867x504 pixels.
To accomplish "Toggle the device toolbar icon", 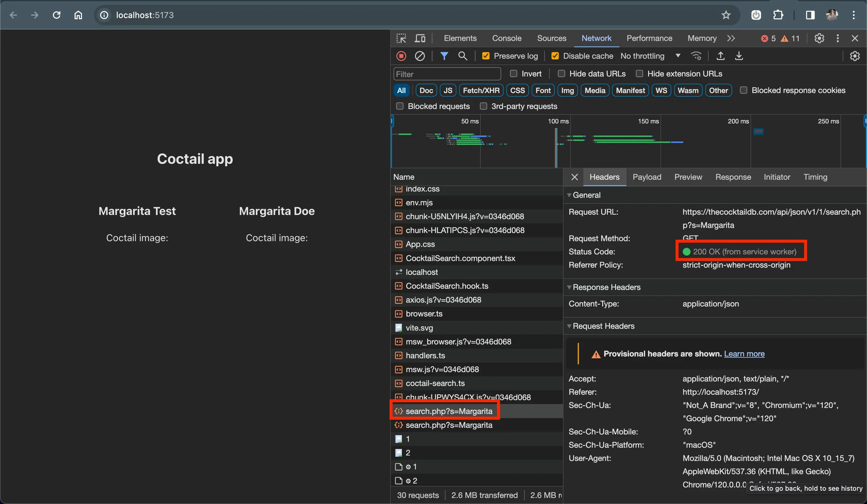I will pos(420,38).
